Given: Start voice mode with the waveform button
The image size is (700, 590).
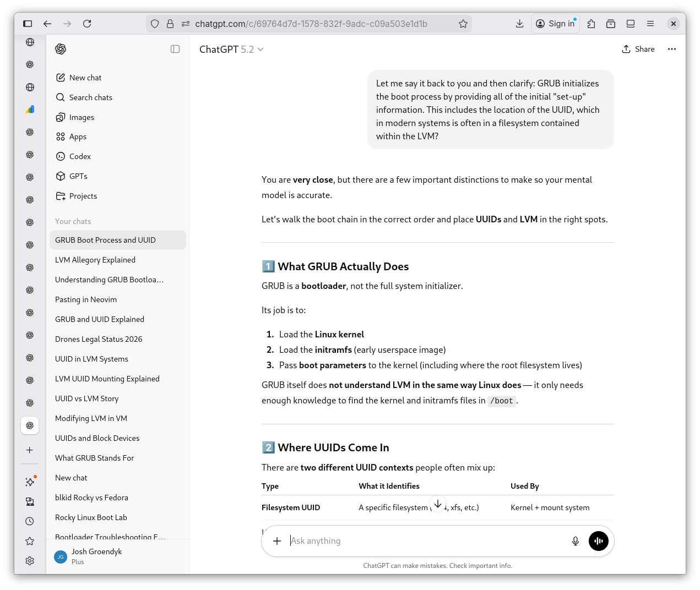Looking at the screenshot, I should [598, 541].
